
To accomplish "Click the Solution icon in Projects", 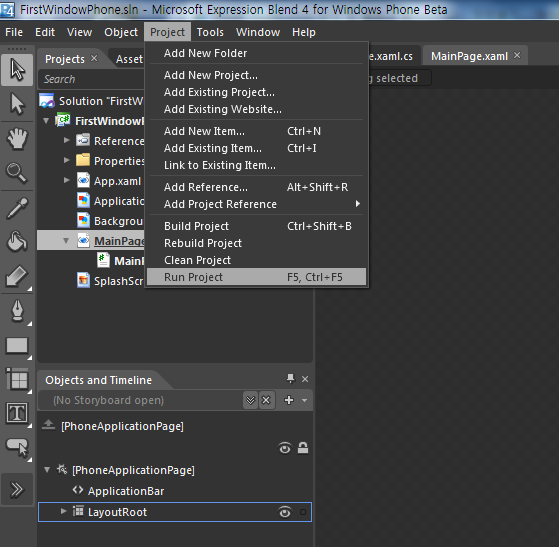I will click(47, 101).
